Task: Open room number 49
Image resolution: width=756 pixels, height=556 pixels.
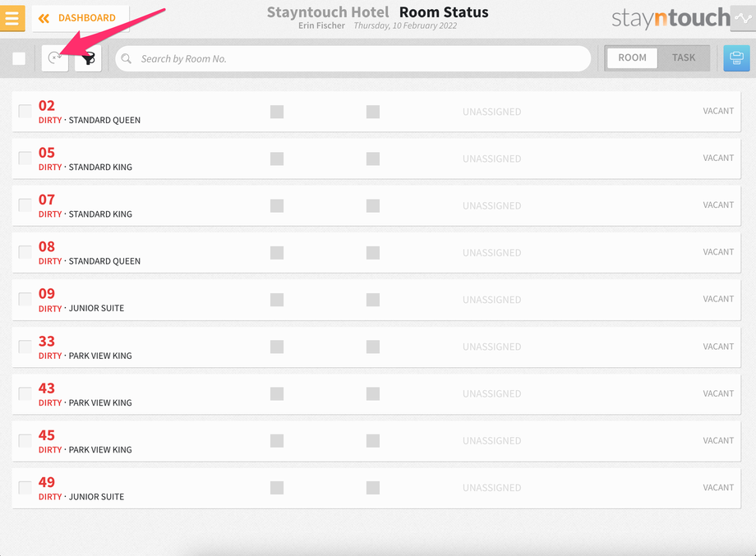Action: (47, 482)
